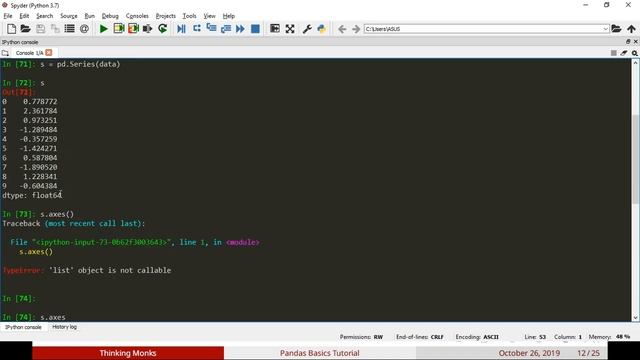Switch to the History log tab
This screenshot has width=640, height=360.
[64, 327]
